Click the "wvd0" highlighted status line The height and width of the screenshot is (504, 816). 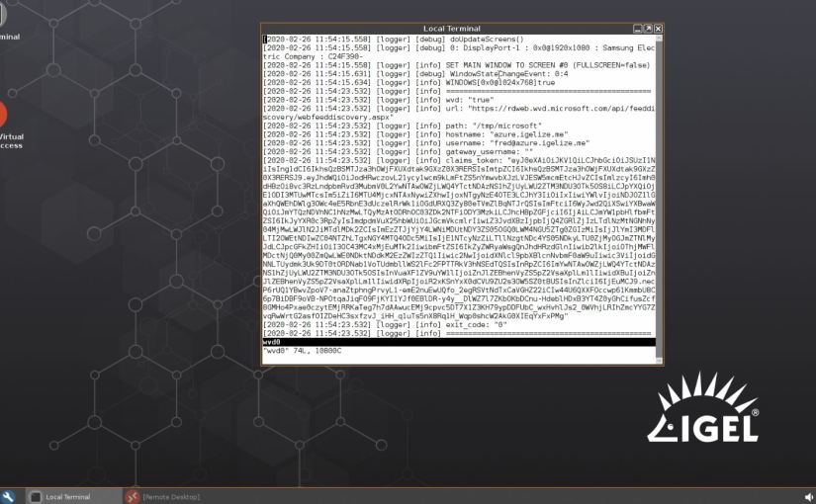[459, 342]
